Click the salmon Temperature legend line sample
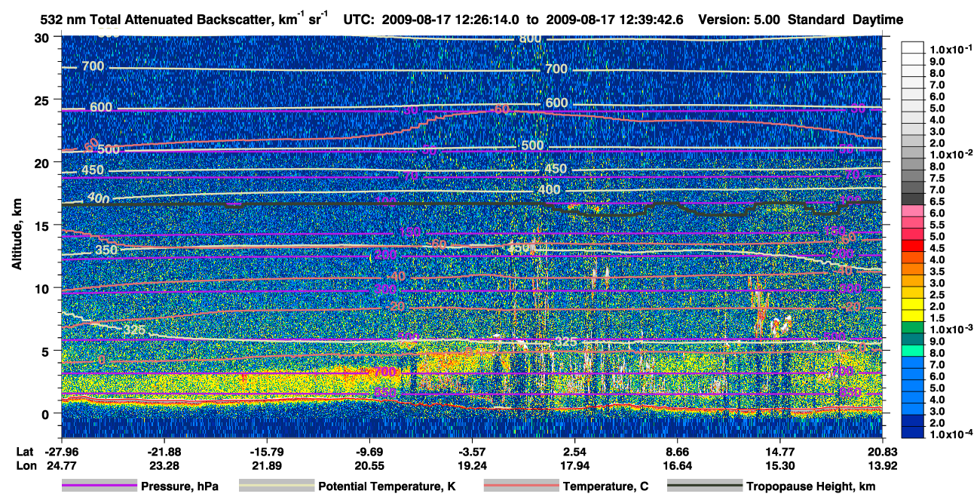 (x=521, y=486)
